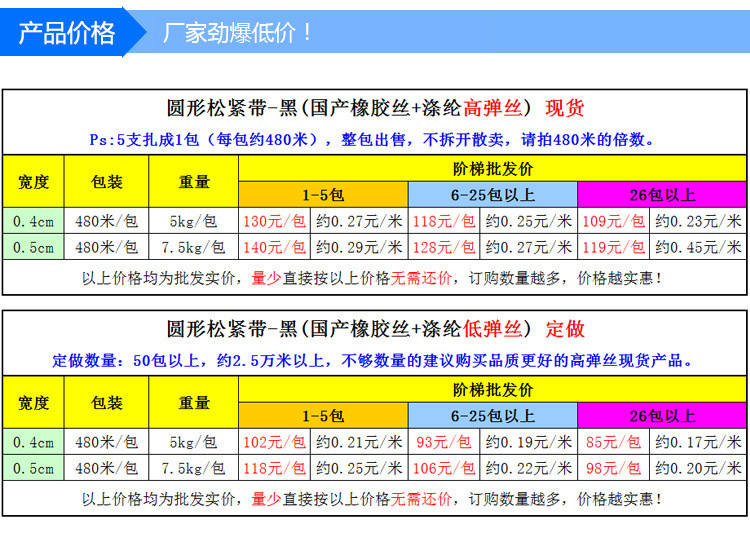Select magenta '26包以上' header in 低弹丝 table

pyautogui.click(x=662, y=416)
